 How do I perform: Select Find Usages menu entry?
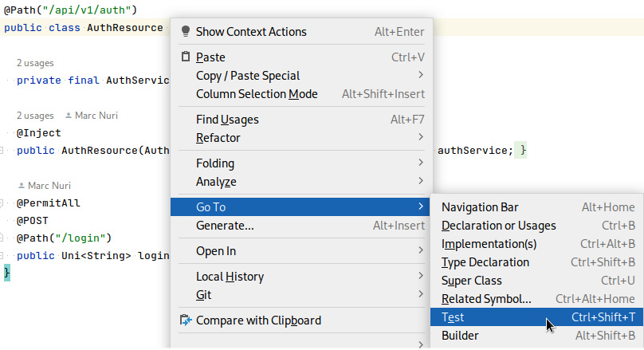click(301, 120)
